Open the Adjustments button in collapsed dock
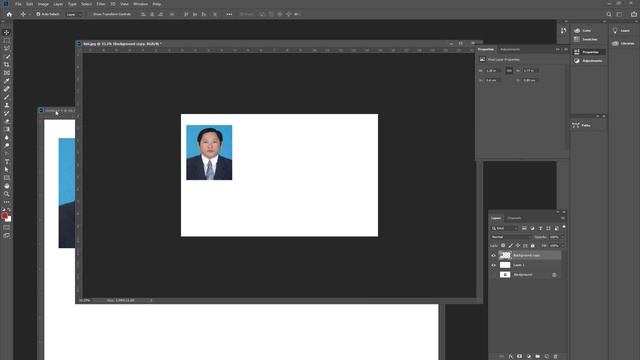The height and width of the screenshot is (360, 640). tap(588, 61)
